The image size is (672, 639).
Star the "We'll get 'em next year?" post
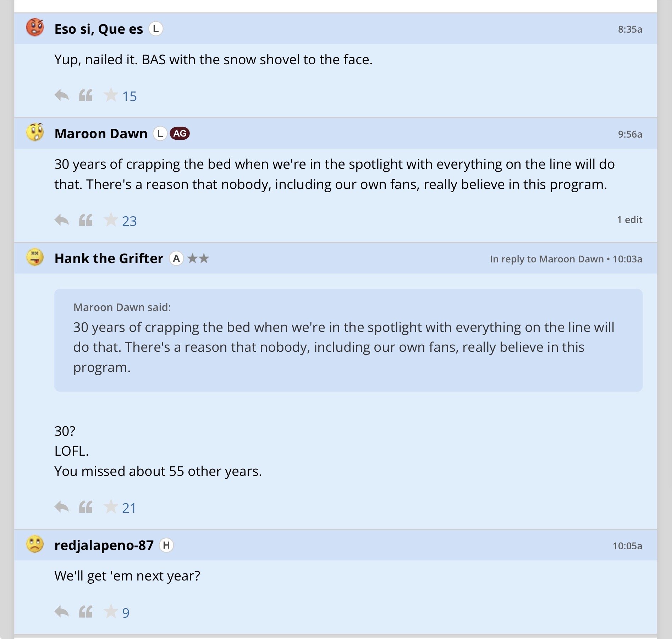point(110,612)
